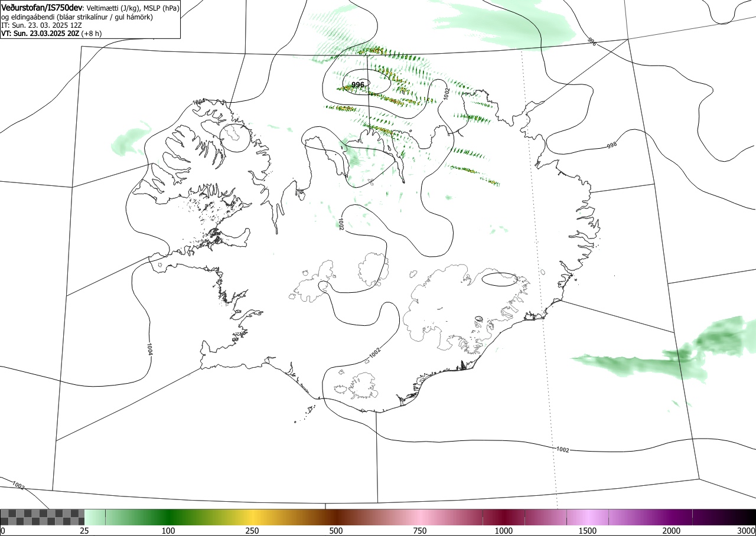Click the color bar tick label 25

(84, 531)
